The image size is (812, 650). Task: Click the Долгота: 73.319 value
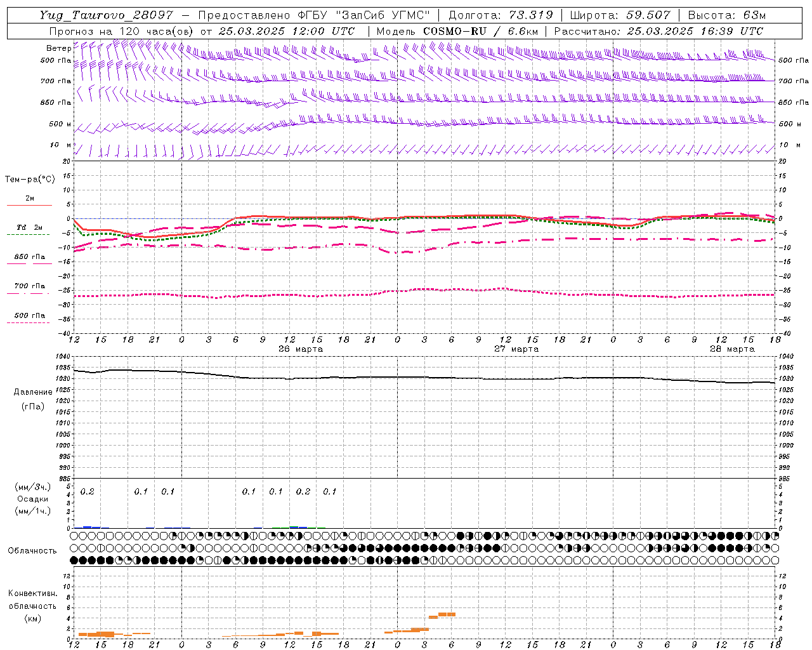pyautogui.click(x=501, y=15)
